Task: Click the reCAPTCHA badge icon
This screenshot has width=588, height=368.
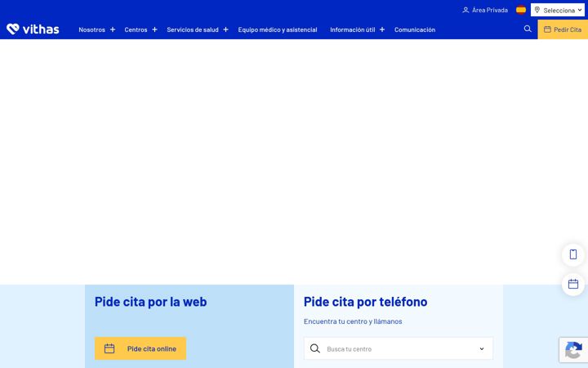Action: (x=573, y=350)
